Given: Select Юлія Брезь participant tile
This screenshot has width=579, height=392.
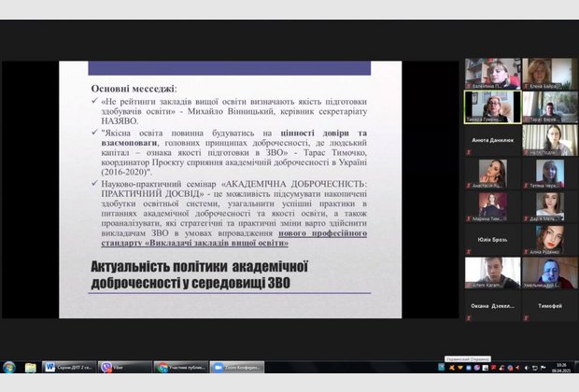Looking at the screenshot, I should (x=492, y=240).
